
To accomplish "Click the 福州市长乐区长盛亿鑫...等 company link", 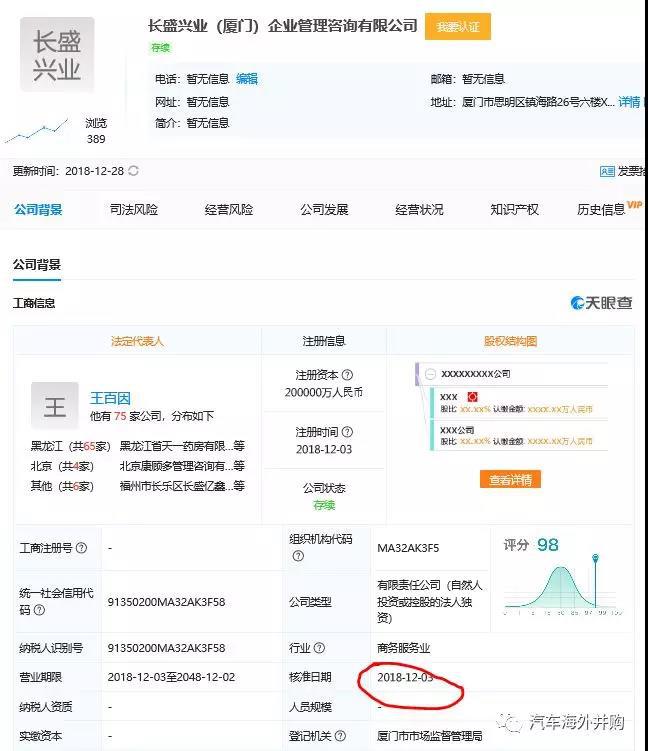I will (182, 486).
